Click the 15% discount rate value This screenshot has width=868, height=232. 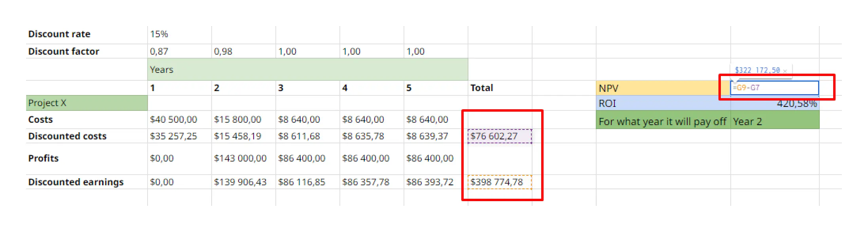180,34
